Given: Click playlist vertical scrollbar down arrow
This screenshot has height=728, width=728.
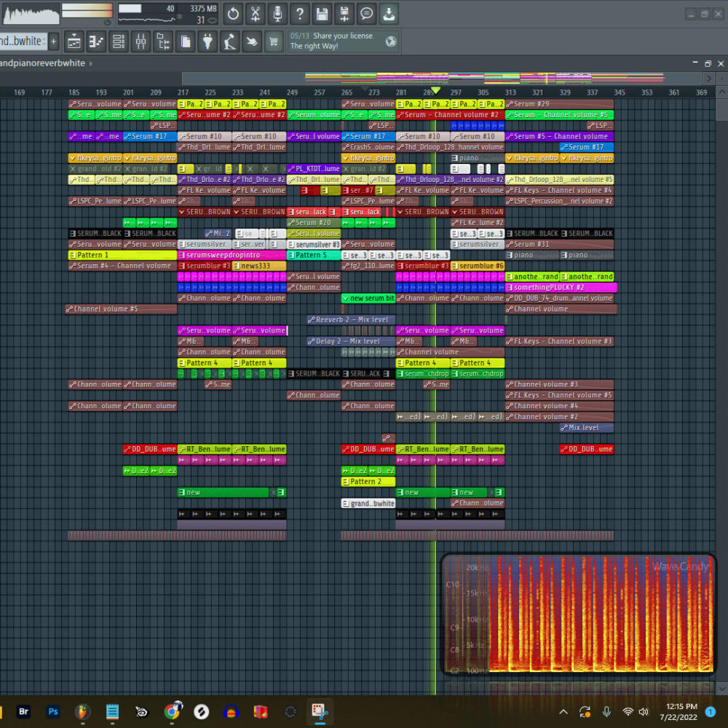Looking at the screenshot, I should click(x=721, y=688).
